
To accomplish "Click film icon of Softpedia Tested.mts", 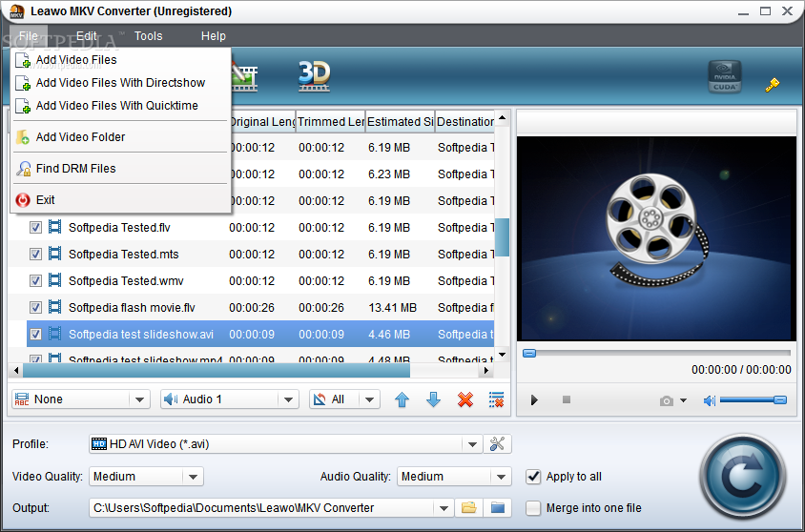I will [55, 254].
